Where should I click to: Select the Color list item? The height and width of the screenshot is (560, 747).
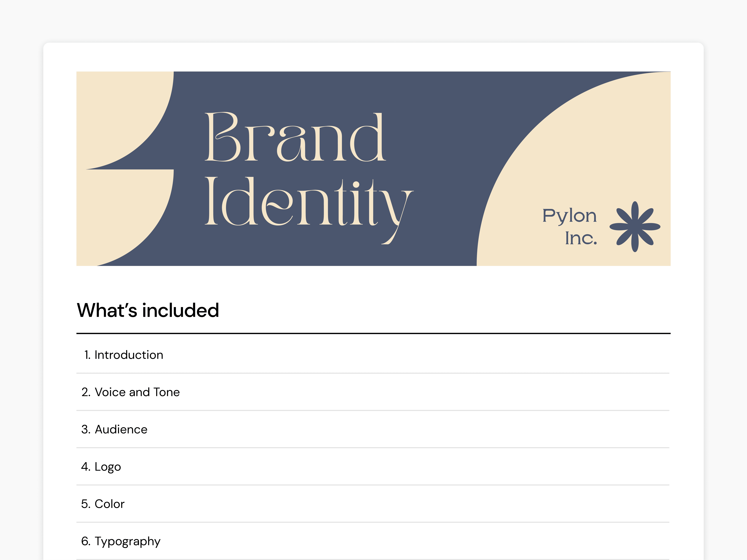[x=109, y=504]
